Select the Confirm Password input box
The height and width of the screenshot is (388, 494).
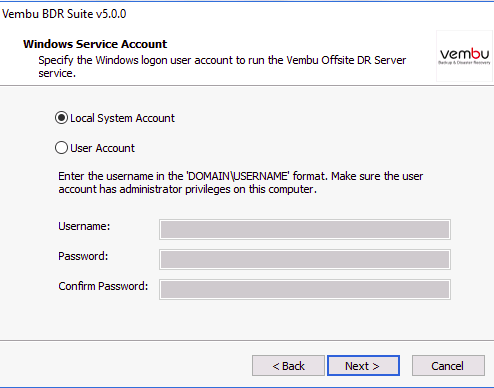pos(305,289)
